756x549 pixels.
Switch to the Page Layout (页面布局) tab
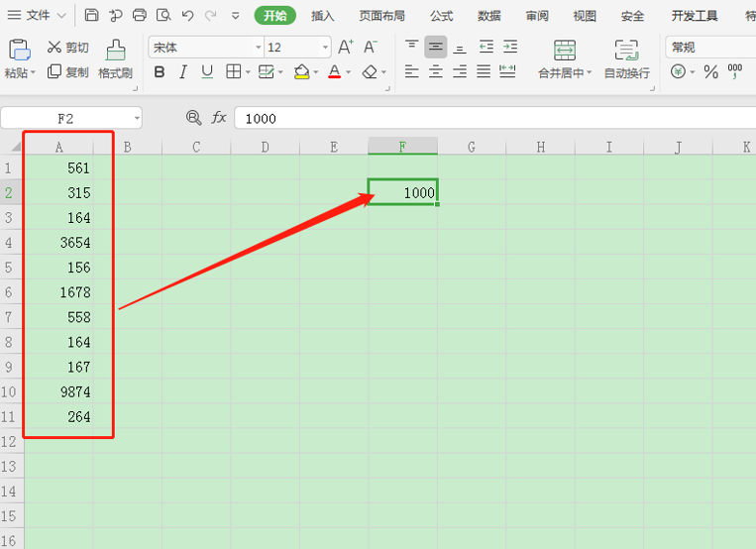(x=381, y=16)
